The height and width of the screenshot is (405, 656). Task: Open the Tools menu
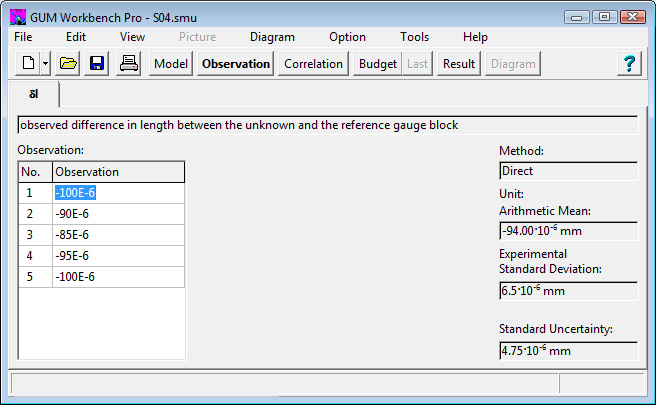[x=414, y=37]
